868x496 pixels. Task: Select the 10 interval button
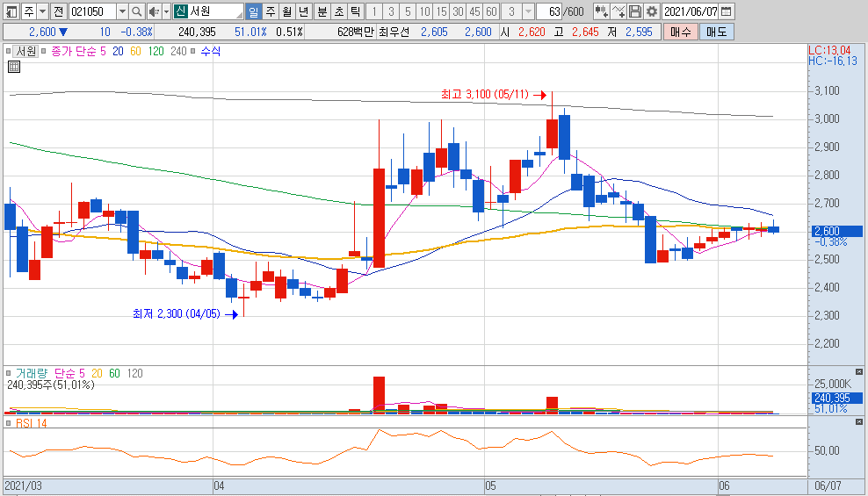pos(424,11)
